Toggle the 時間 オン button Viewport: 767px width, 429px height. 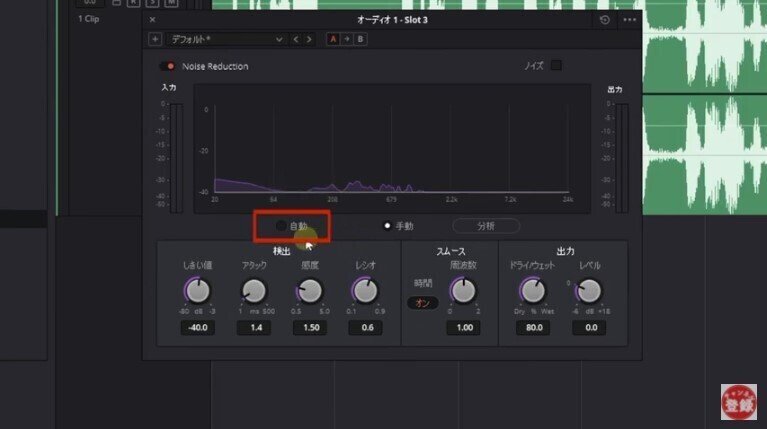[x=423, y=303]
